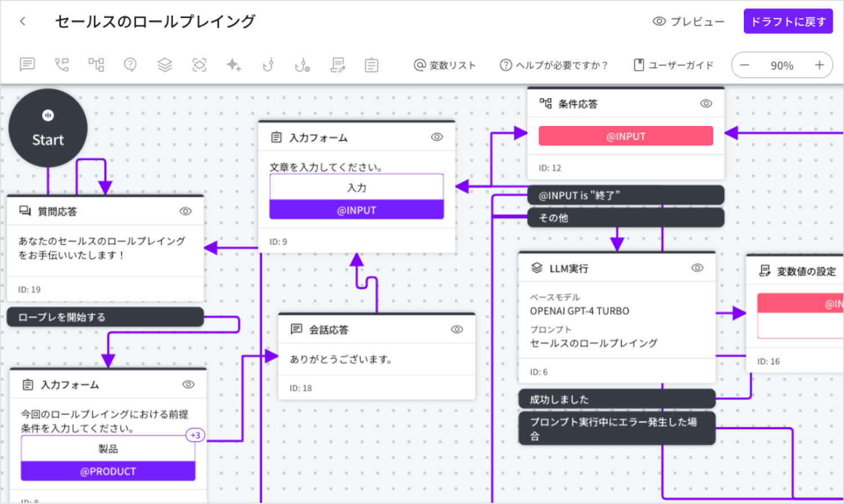Click the ドラフトに戻す button
844x504 pixels.
[x=788, y=21]
